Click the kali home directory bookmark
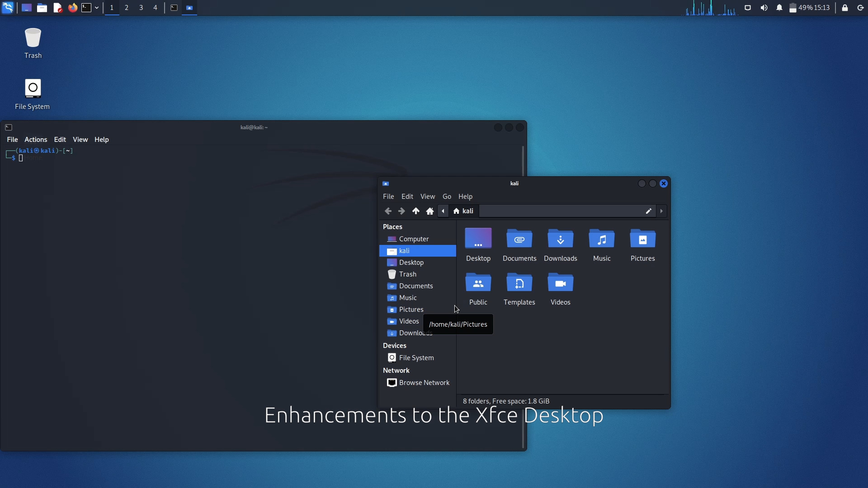 click(404, 250)
